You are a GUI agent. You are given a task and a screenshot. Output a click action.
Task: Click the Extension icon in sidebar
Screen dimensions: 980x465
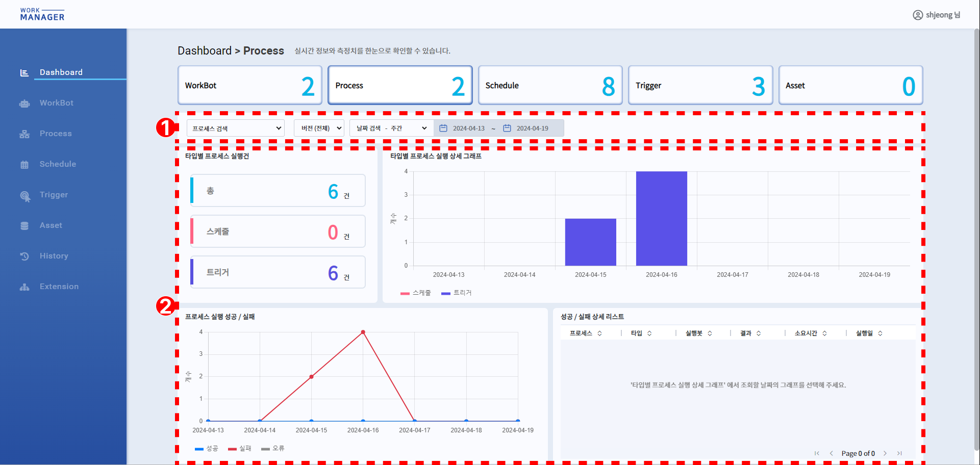click(24, 287)
